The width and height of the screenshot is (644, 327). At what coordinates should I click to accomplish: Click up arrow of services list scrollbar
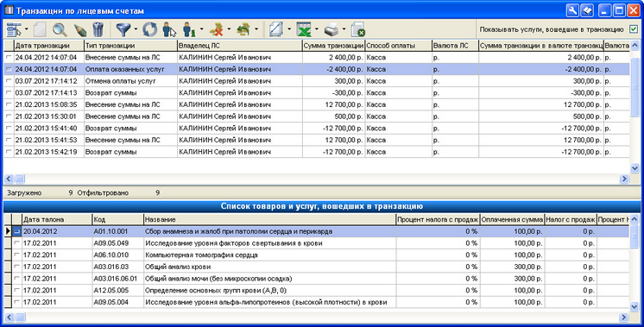[x=635, y=219]
